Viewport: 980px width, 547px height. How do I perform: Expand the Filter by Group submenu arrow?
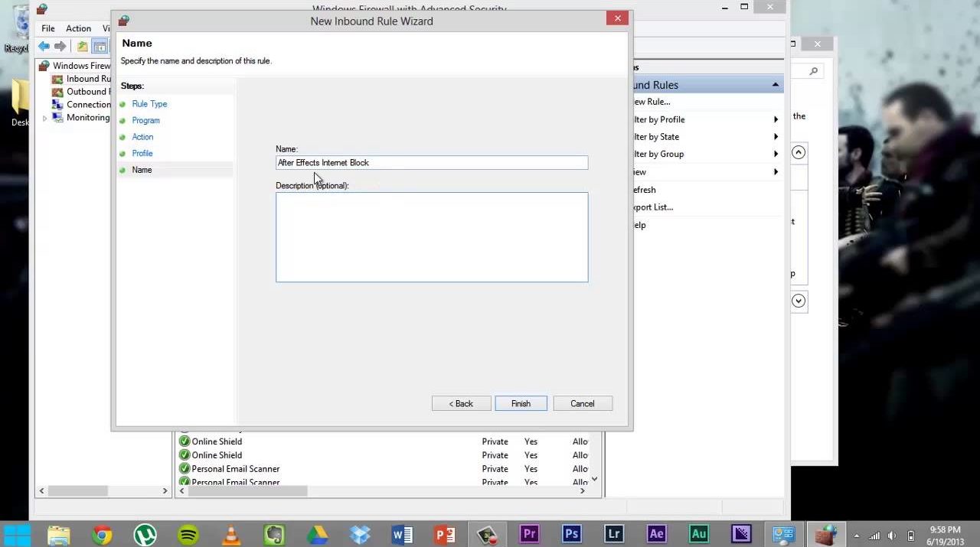pyautogui.click(x=776, y=154)
